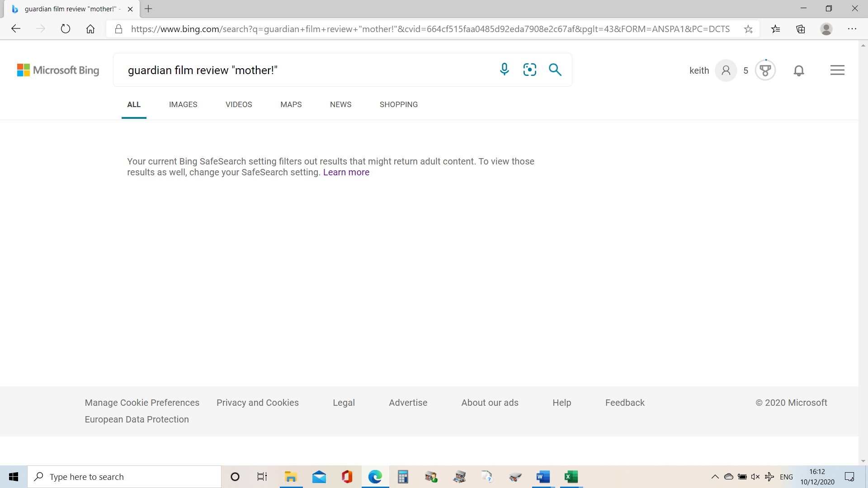868x488 pixels.
Task: Open Bing notifications bell
Action: (x=799, y=70)
